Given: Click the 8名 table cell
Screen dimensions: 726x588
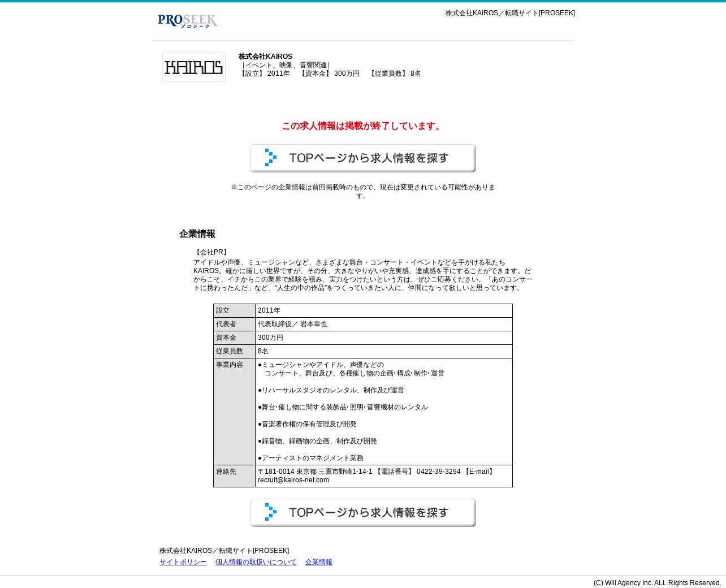Looking at the screenshot, I should pyautogui.click(x=384, y=352).
